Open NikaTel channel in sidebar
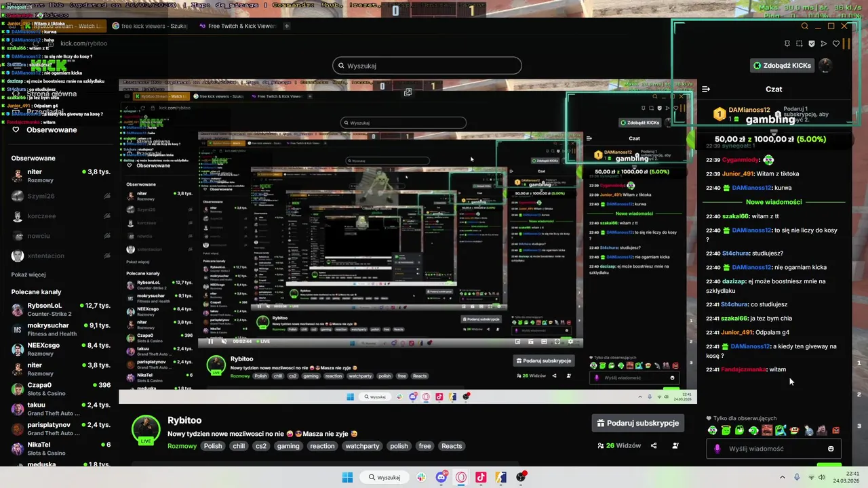The width and height of the screenshot is (868, 488). pos(61,448)
